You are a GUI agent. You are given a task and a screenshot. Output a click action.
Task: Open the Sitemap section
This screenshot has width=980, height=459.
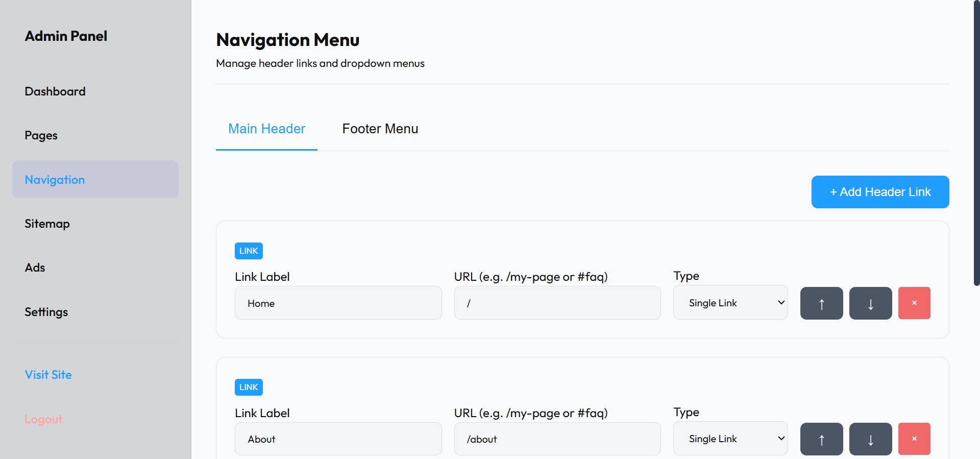coord(47,224)
